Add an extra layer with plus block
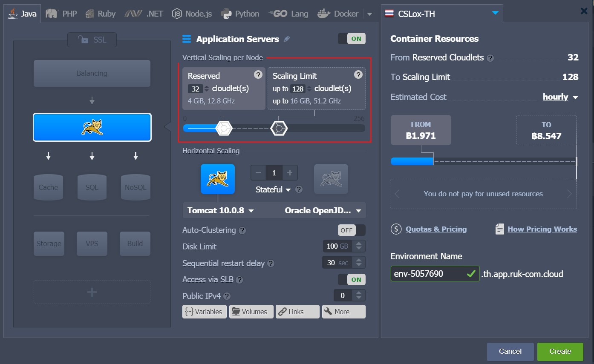Screen dimensions: 594x364 92,292
